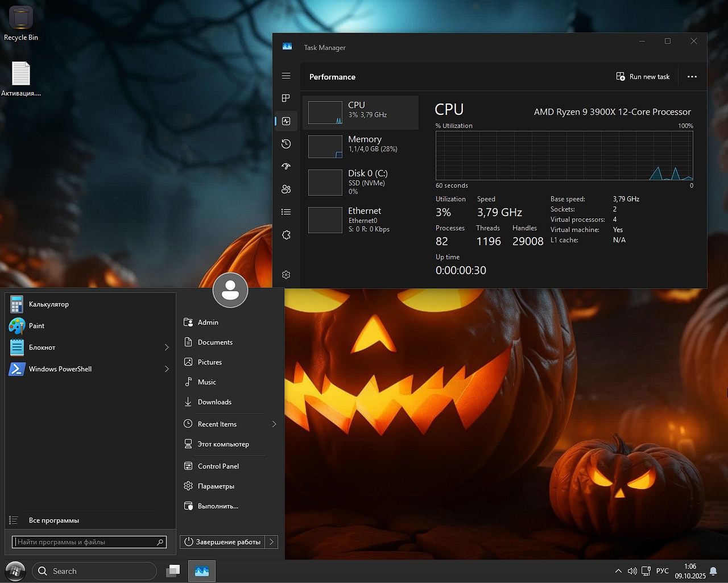Viewport: 728px width, 583px height.
Task: Open App history icon in sidebar
Action: point(286,144)
